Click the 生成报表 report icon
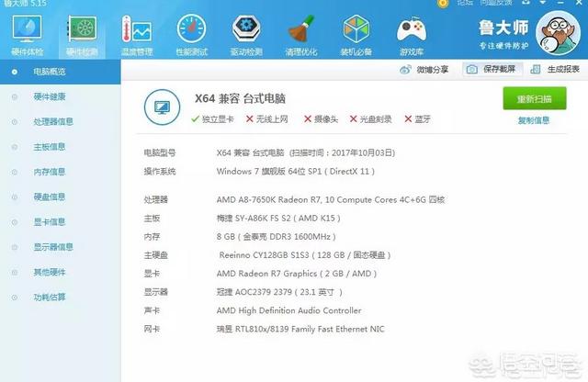 tap(536, 70)
